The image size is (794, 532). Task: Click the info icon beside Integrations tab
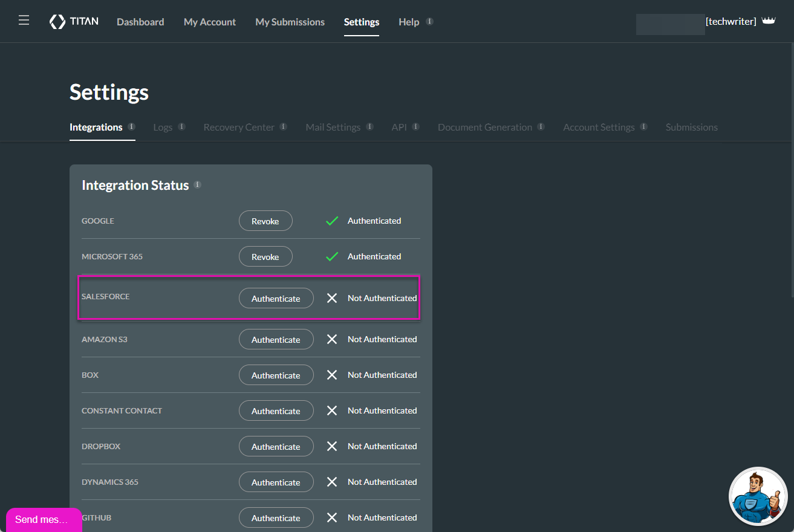pos(131,126)
